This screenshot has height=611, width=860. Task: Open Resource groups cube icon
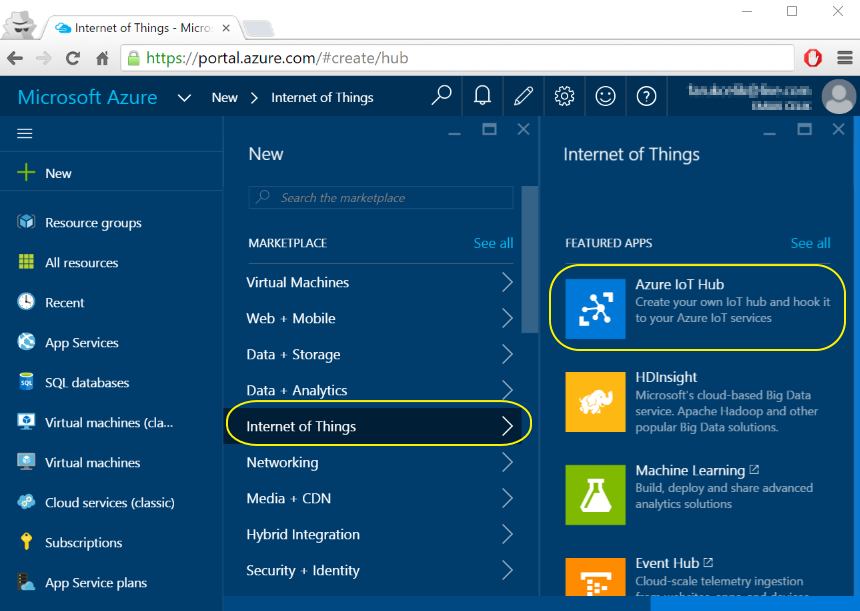coord(26,222)
